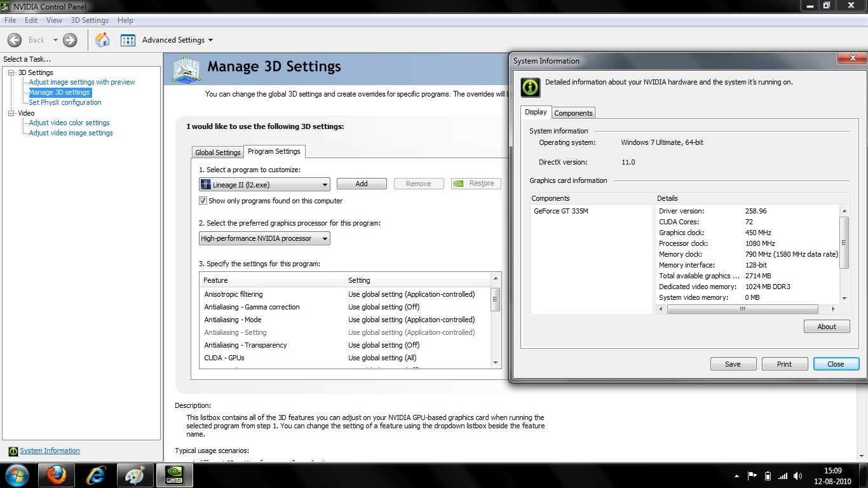Viewport: 868px width, 488px height.
Task: Save the system information
Action: pos(733,364)
